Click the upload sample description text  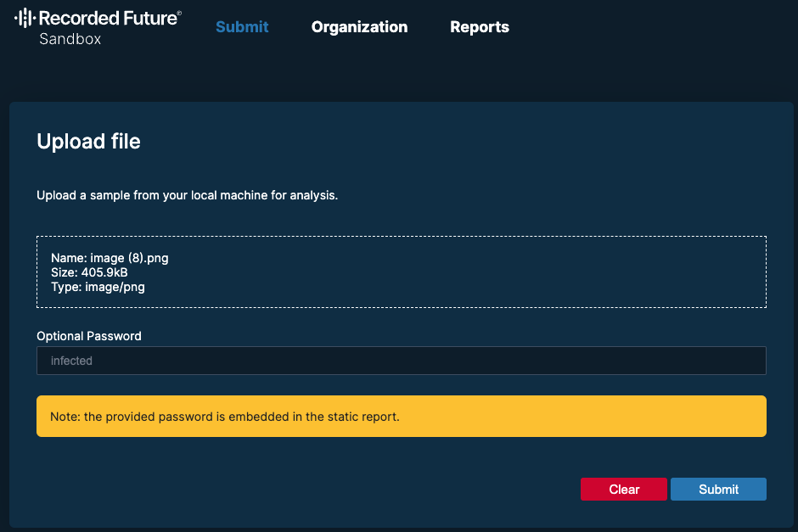(x=187, y=195)
